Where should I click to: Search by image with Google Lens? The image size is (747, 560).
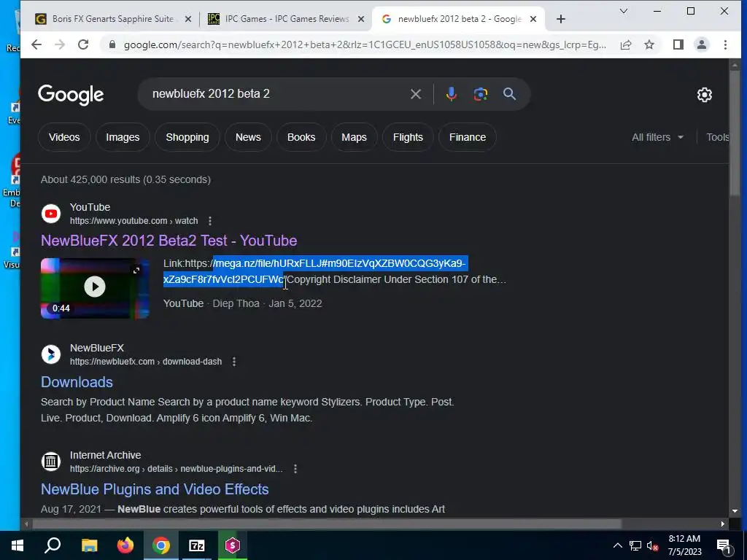pos(480,94)
